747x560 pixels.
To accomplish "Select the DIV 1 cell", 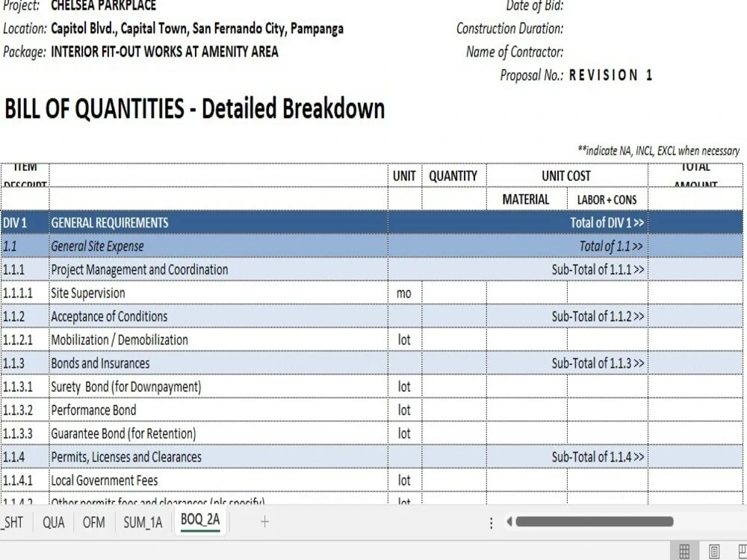I will (25, 223).
